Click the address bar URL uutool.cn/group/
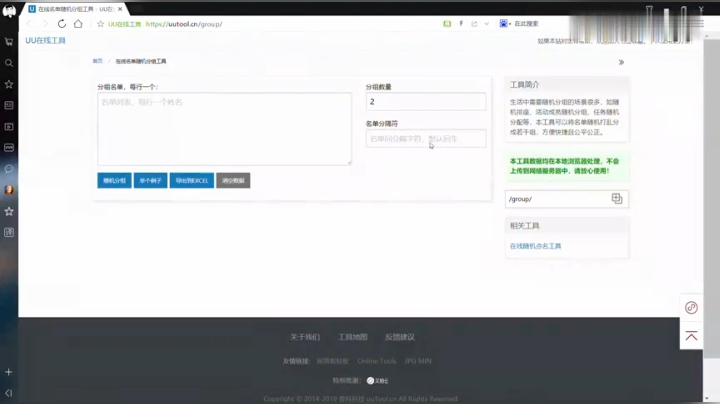720x404 pixels. click(184, 24)
